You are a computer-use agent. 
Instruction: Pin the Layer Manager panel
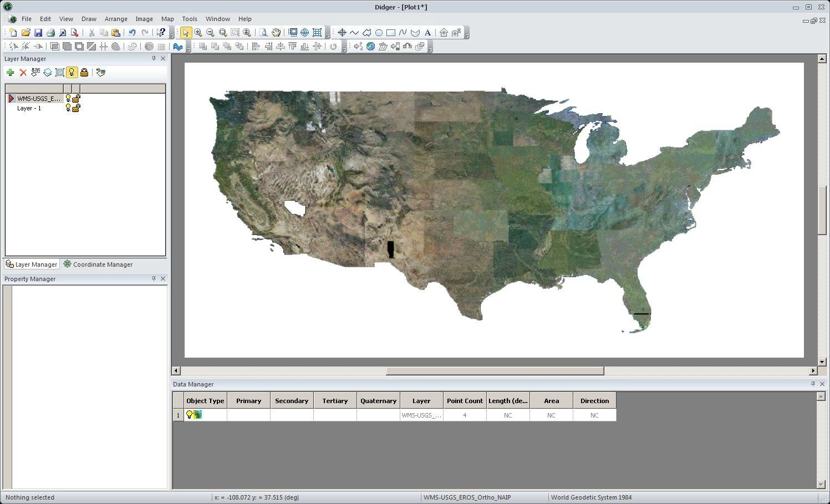154,58
